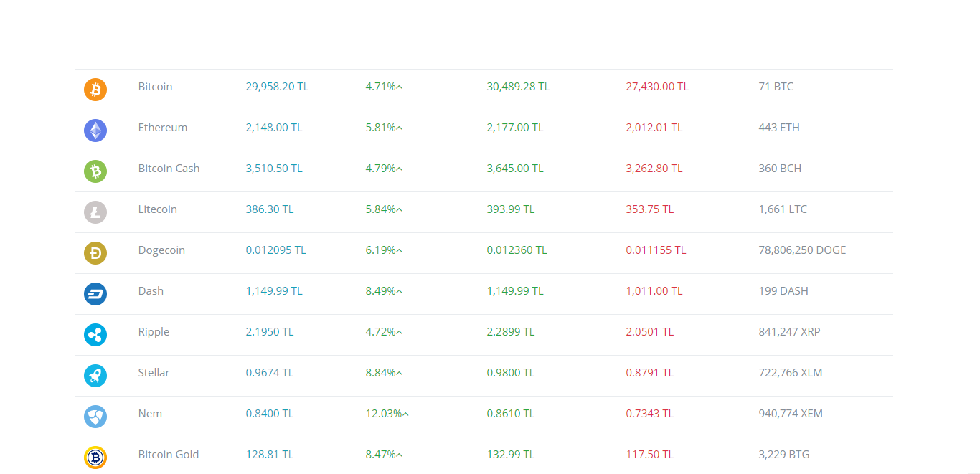
Task: Open the Dogecoin name
Action: pos(161,250)
